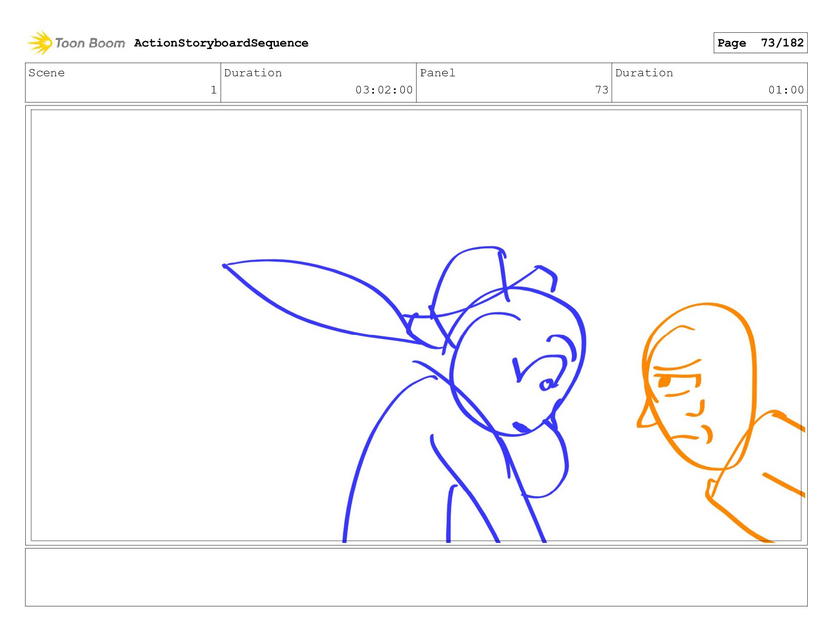Click the blue rabbit character sketch

click(x=404, y=394)
